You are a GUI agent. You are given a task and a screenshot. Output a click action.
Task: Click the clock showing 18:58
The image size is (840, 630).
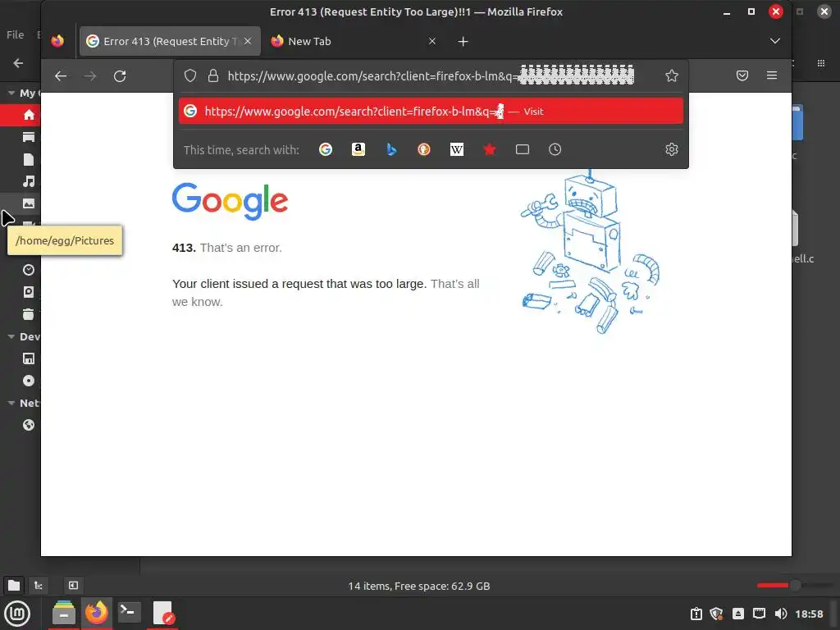click(809, 614)
